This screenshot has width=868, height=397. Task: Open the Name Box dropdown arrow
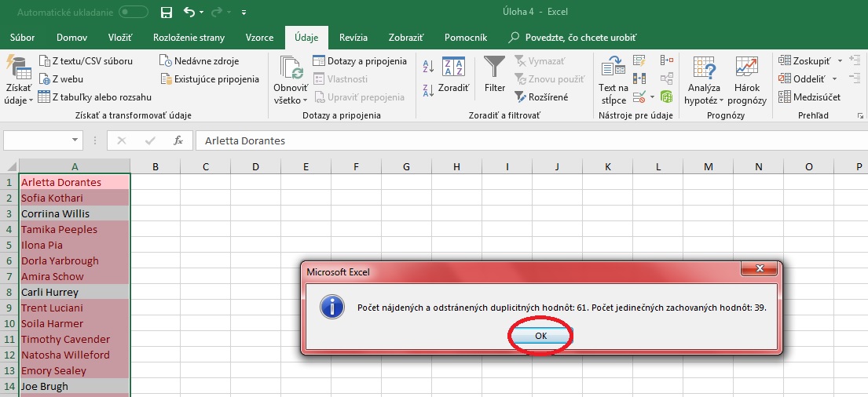pyautogui.click(x=75, y=140)
